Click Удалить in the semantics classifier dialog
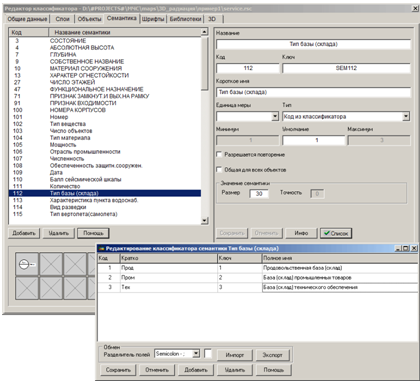 235,370
